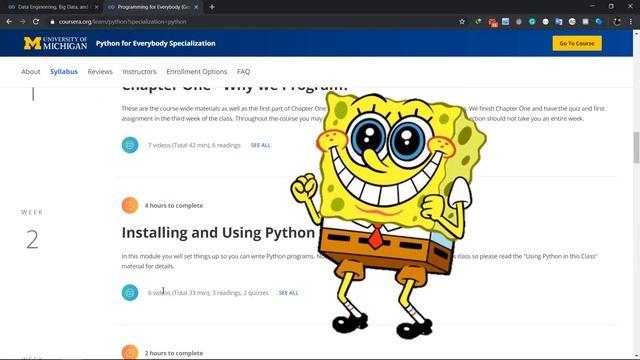Click the teal icon beside 6 videos

coord(130,293)
